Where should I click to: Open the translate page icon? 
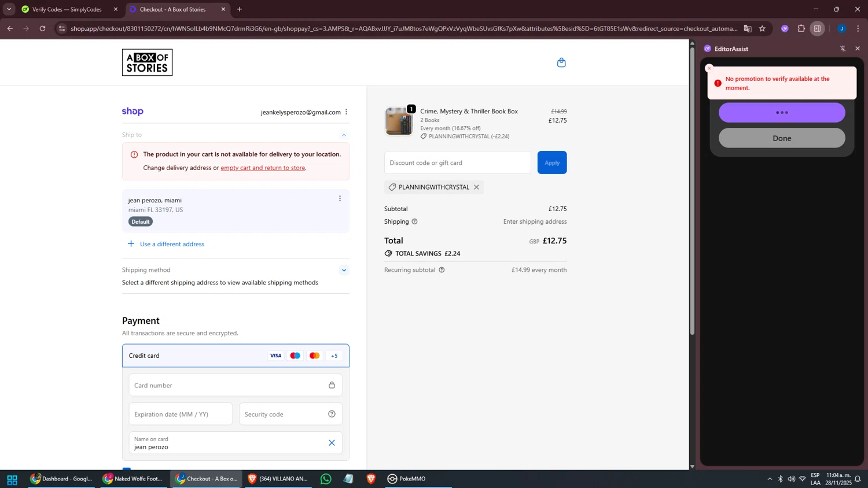pos(748,28)
